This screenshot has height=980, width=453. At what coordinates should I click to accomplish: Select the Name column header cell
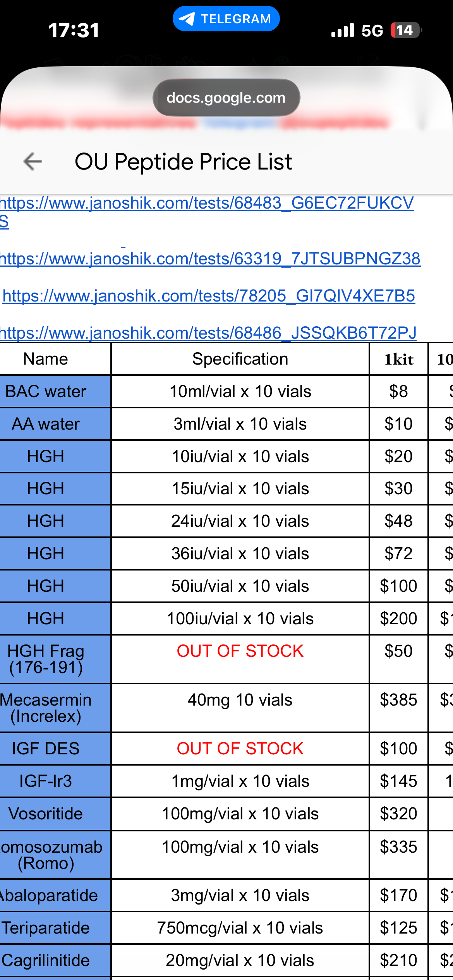click(46, 359)
